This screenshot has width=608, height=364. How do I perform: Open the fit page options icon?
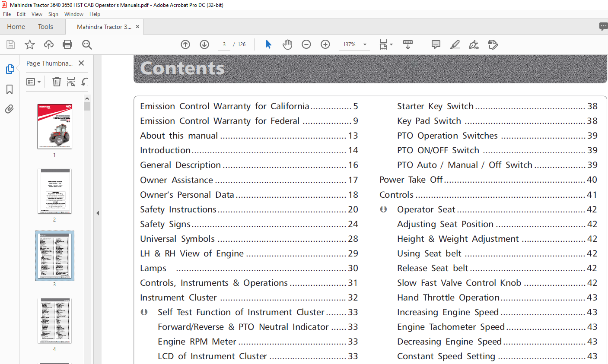point(385,44)
